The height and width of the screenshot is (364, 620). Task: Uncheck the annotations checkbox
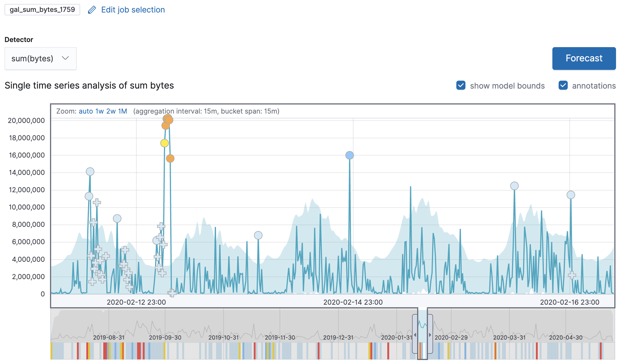click(563, 85)
